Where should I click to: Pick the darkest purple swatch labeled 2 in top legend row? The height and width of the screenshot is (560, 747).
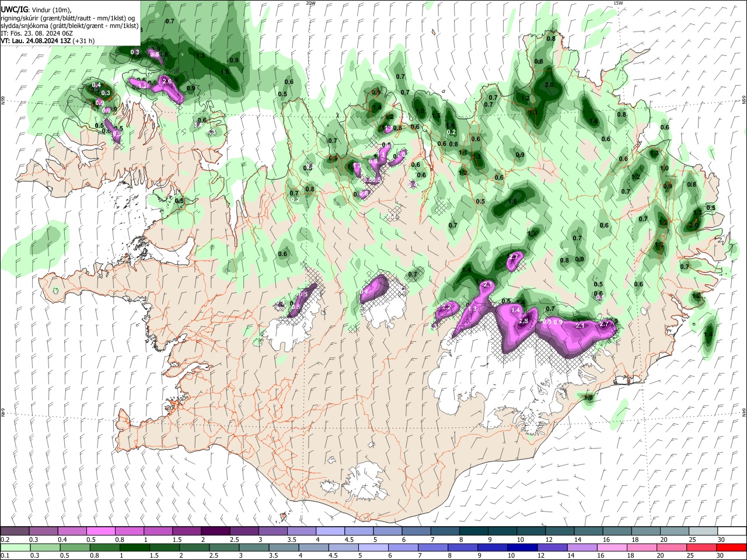coord(215,531)
